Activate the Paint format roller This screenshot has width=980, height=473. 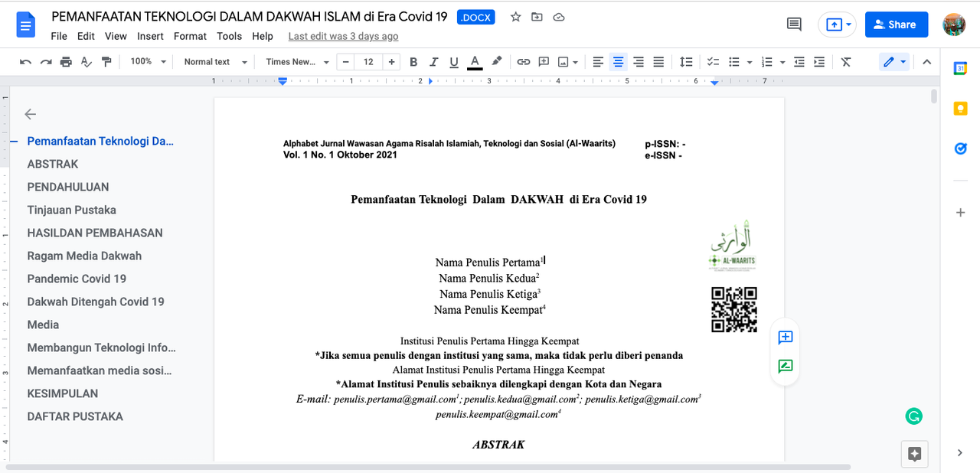(106, 62)
